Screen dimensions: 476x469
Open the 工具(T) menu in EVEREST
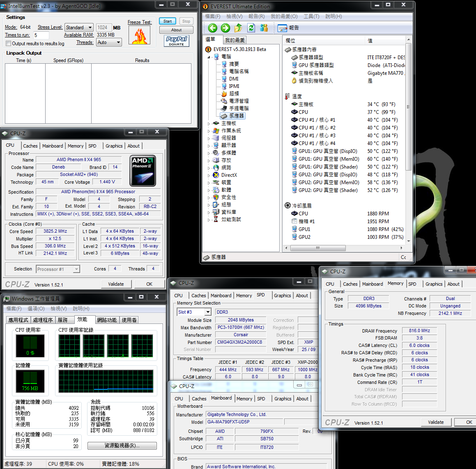(311, 16)
